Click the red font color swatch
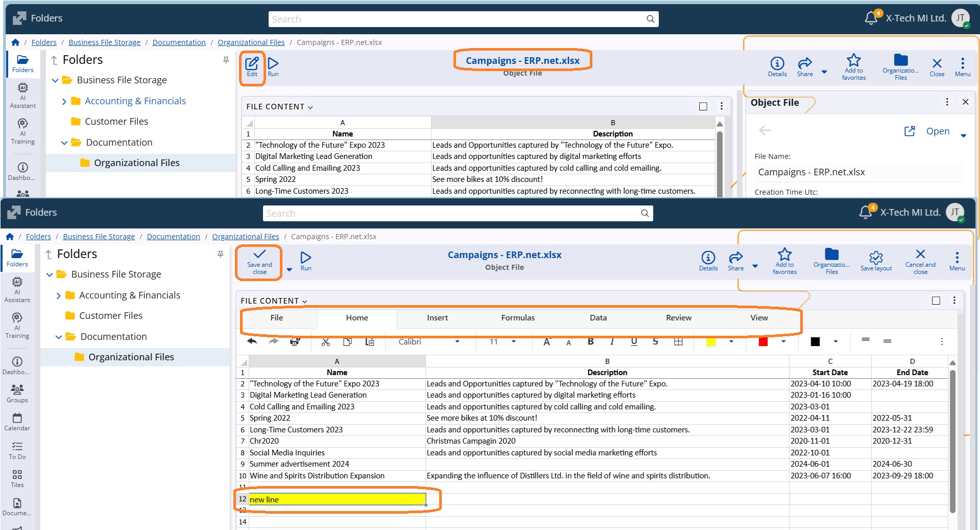 coord(763,341)
